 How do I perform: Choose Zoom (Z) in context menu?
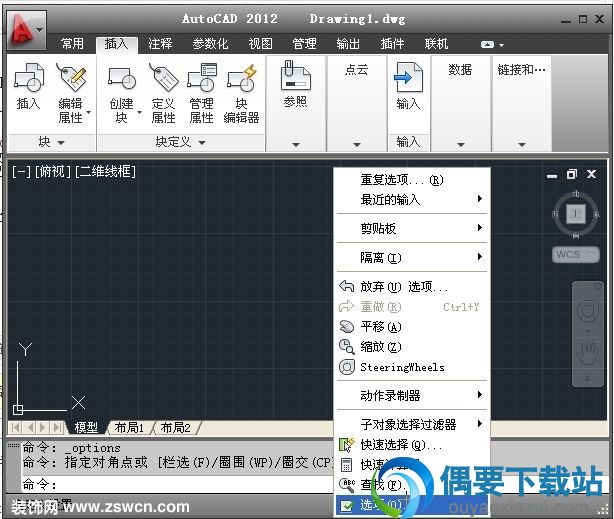(x=412, y=347)
